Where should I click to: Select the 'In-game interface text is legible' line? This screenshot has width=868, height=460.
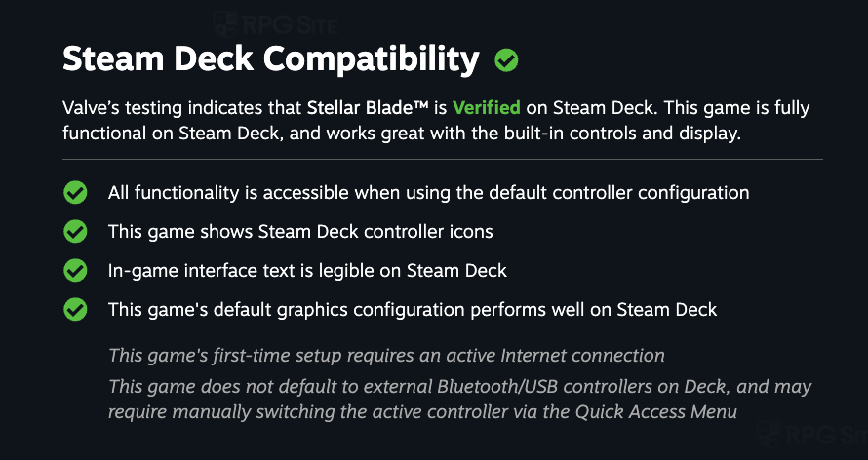(307, 271)
